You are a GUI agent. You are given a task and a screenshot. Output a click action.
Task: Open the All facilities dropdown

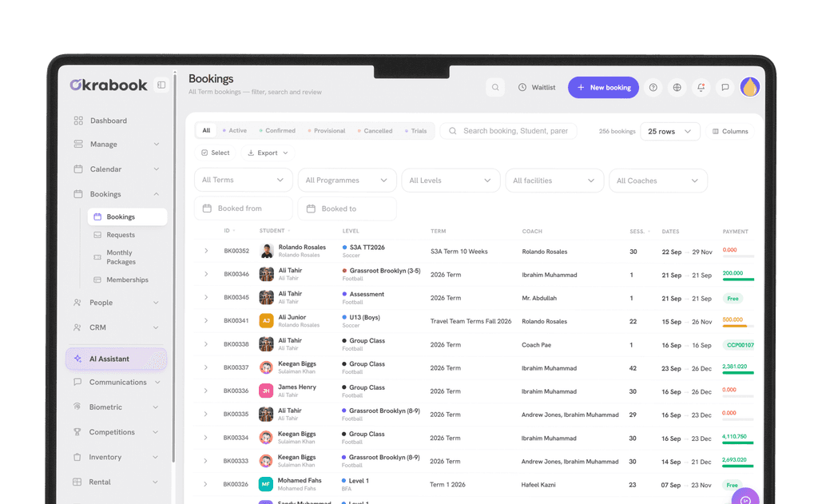[554, 181]
